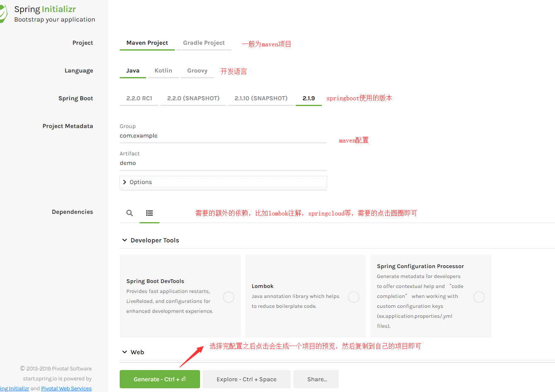The height and width of the screenshot is (392, 555).
Task: Click the Share... button
Action: 316,379
